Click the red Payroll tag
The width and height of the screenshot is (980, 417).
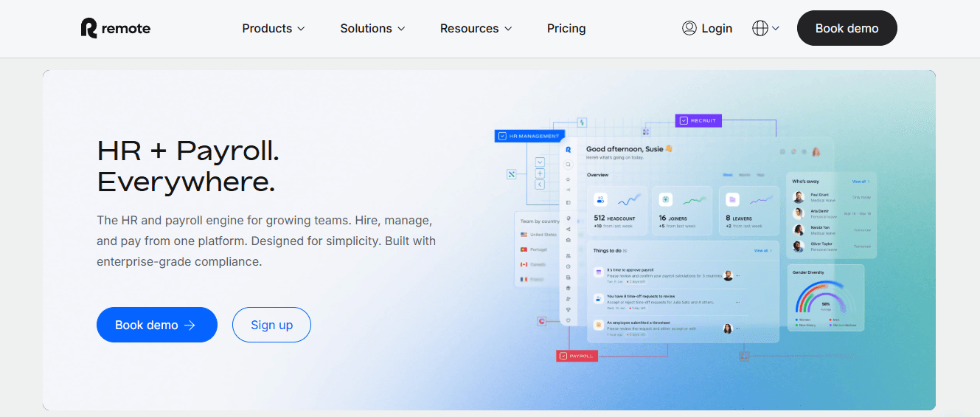coord(577,356)
